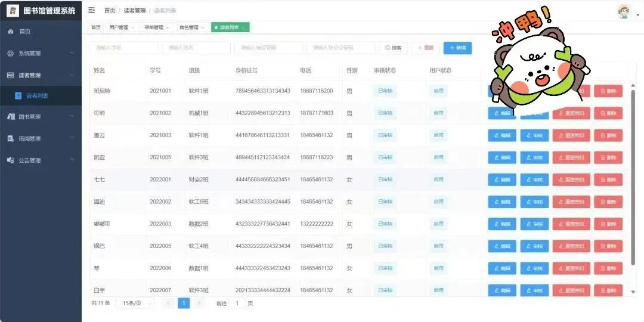The width and height of the screenshot is (644, 322).
Task: Delete the 班尼特 row
Action: click(608, 91)
